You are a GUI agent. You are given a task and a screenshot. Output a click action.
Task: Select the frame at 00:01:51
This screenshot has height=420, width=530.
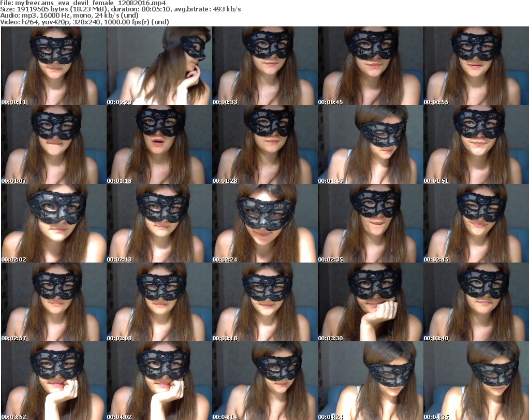point(476,144)
